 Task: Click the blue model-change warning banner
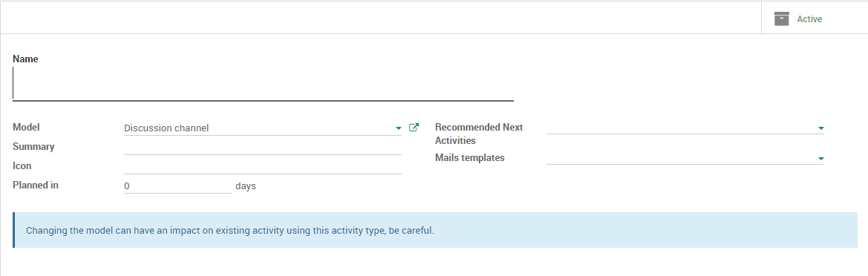435,230
